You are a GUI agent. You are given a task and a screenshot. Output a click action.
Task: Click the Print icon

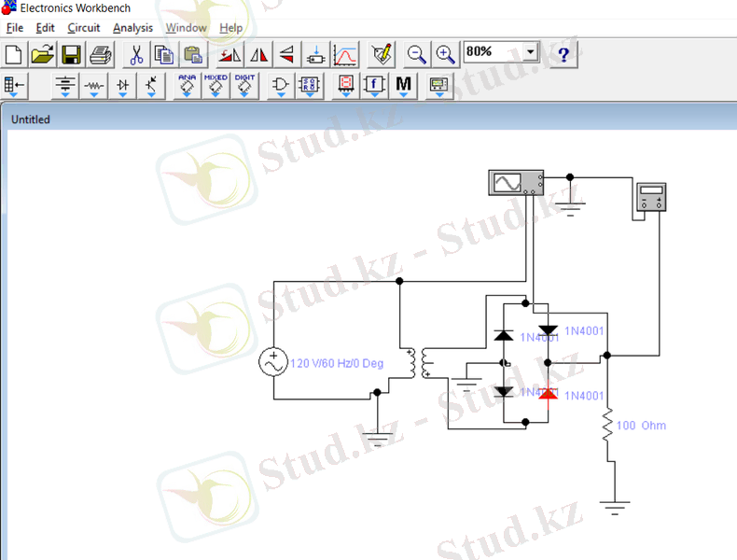pos(100,53)
